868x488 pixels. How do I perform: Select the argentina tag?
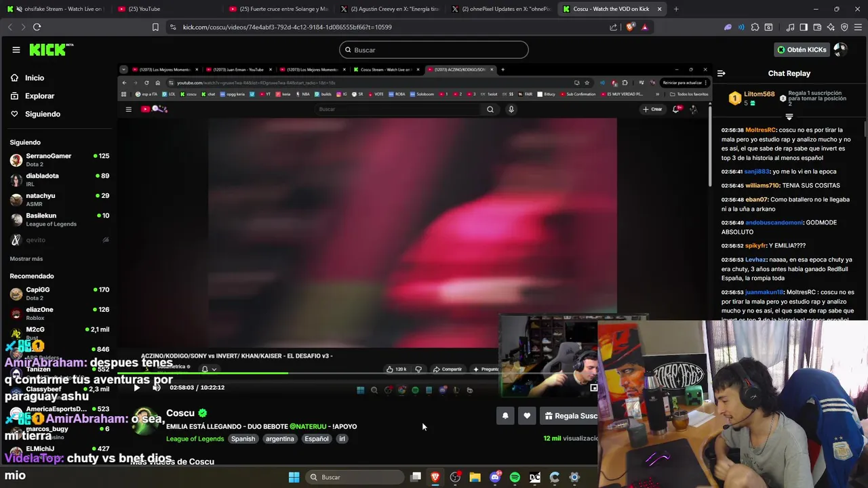(x=279, y=439)
